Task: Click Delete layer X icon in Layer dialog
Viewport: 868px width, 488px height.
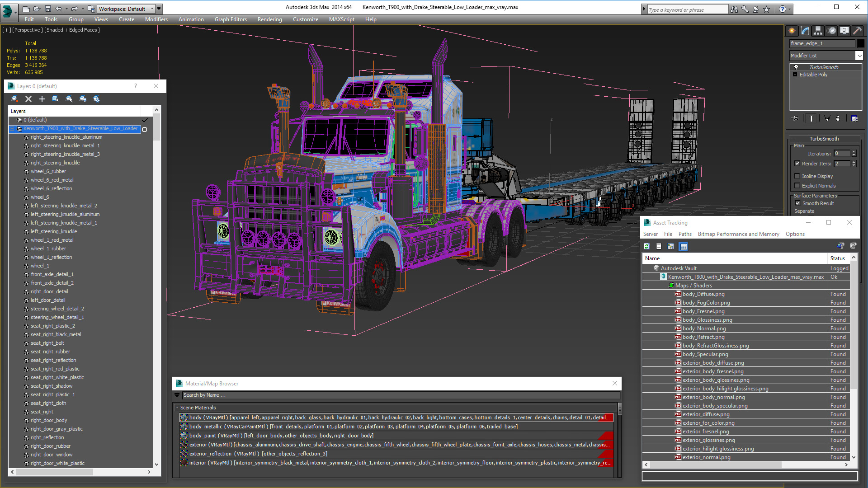Action: point(28,99)
